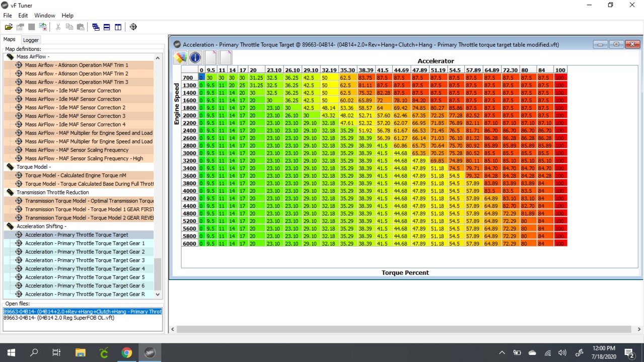Open the File menu
The width and height of the screenshot is (644, 362).
click(x=8, y=16)
